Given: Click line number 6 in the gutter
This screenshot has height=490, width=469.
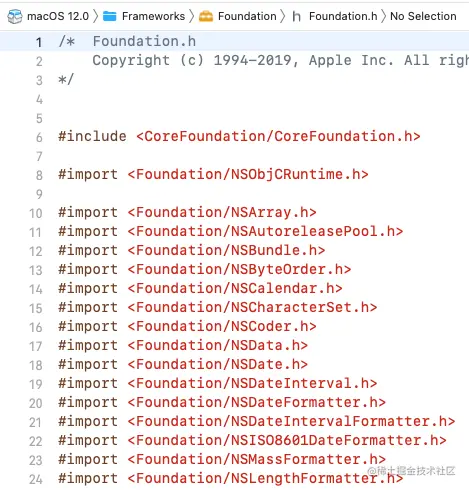Looking at the screenshot, I should [39, 137].
